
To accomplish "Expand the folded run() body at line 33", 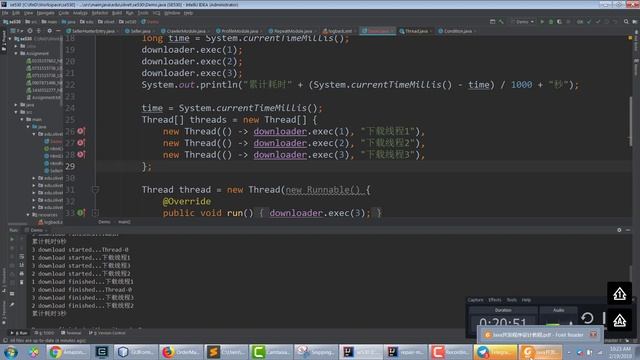I will [x=95, y=213].
